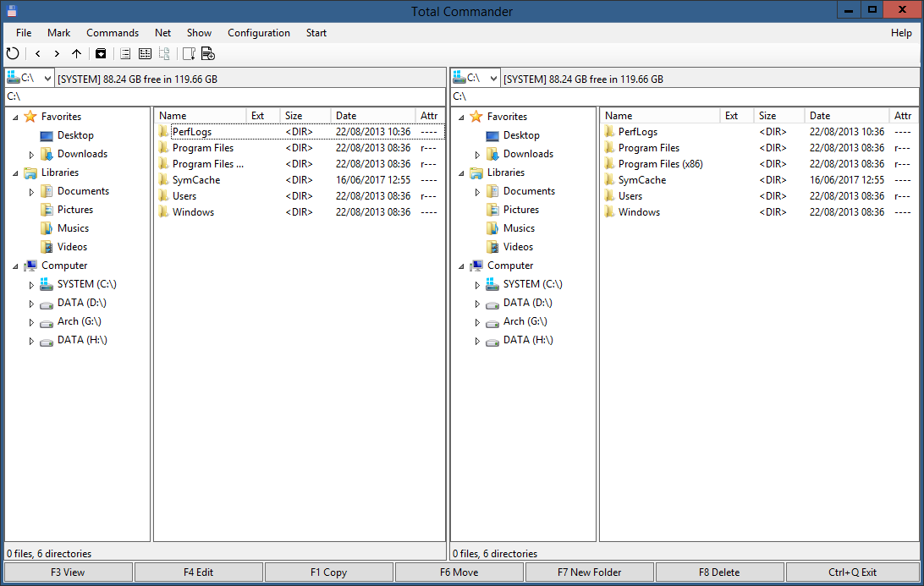The width and height of the screenshot is (924, 586).
Task: Click the archive/pack toolbar icon
Action: (101, 53)
